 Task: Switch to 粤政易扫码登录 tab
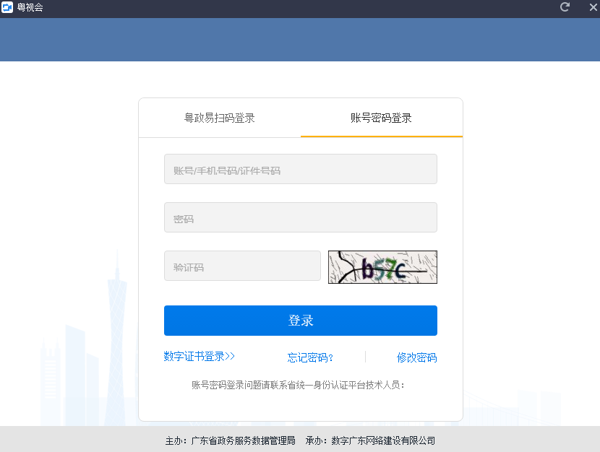tap(219, 118)
